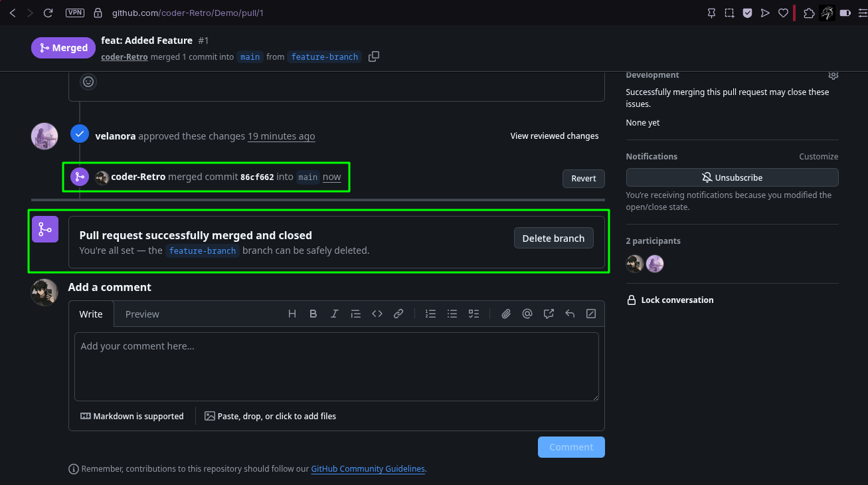The image size is (868, 485).
Task: Insert a heading with the H icon
Action: click(x=292, y=314)
